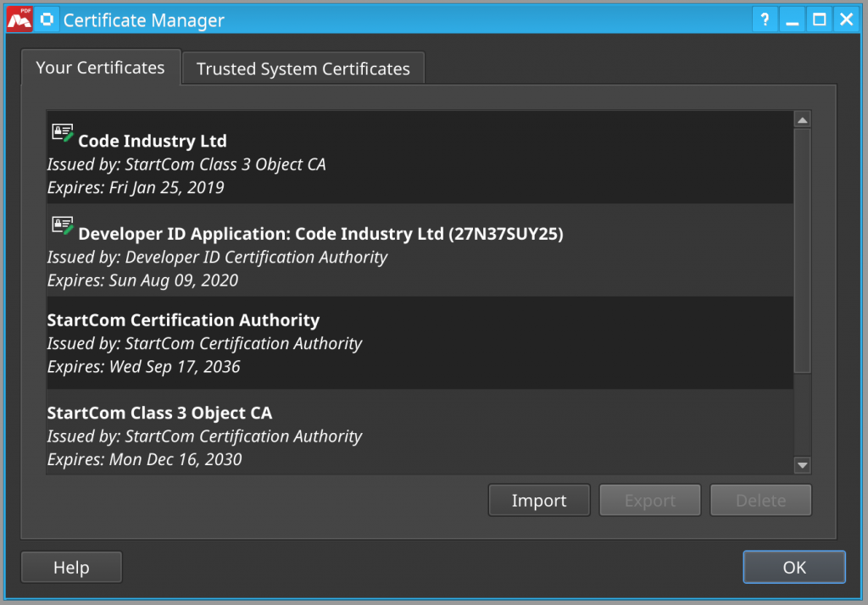Open Trusted System Certificates tab
The height and width of the screenshot is (605, 868).
click(x=303, y=69)
